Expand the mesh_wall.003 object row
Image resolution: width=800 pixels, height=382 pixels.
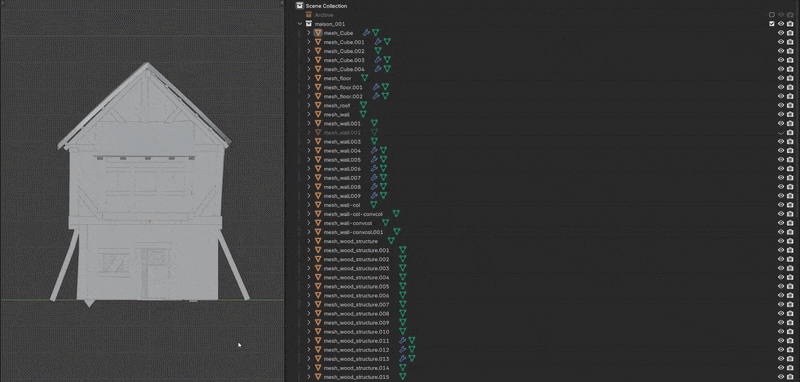309,141
